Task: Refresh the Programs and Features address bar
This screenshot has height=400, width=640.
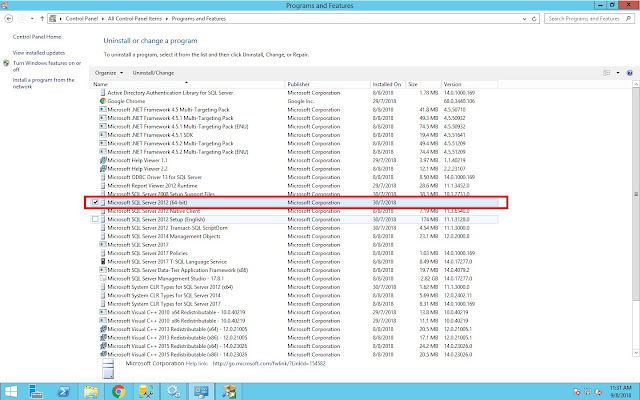Action: [x=534, y=19]
